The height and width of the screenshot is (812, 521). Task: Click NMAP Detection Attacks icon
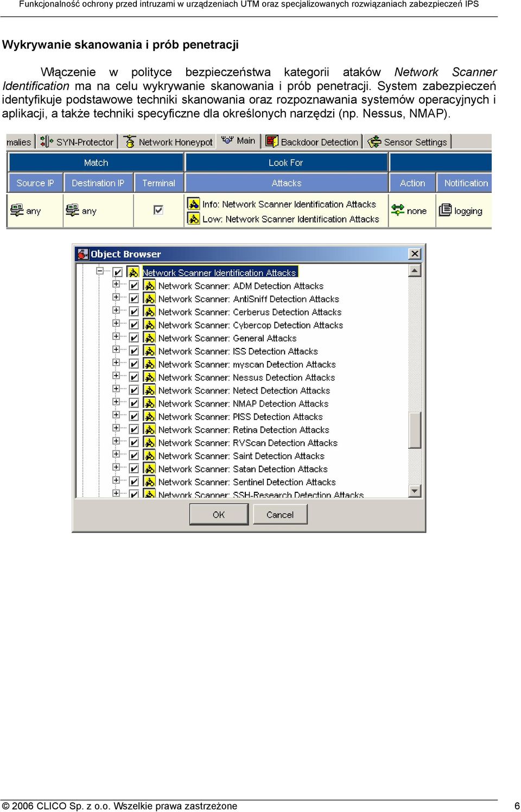pos(150,402)
